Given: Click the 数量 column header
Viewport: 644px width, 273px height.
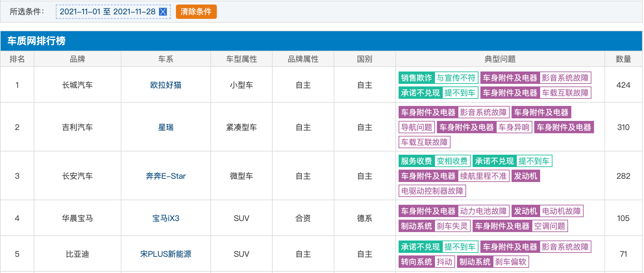Looking at the screenshot, I should [623, 59].
